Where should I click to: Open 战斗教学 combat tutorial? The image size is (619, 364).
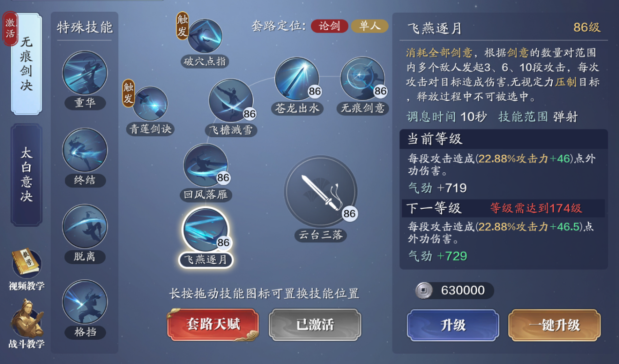click(x=26, y=324)
